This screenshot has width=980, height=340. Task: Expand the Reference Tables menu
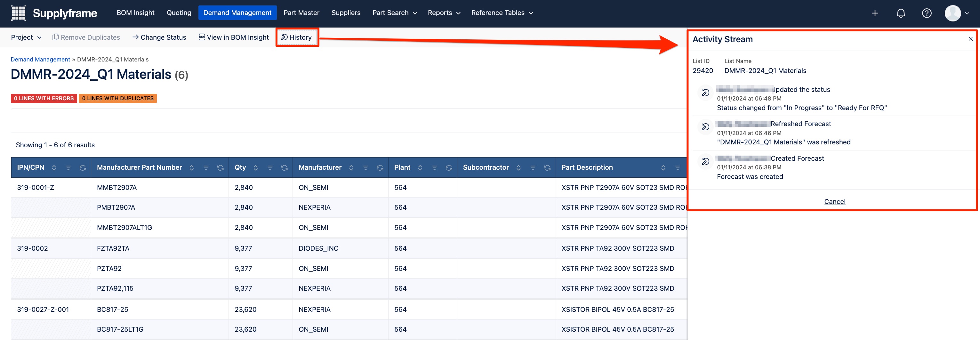point(502,13)
